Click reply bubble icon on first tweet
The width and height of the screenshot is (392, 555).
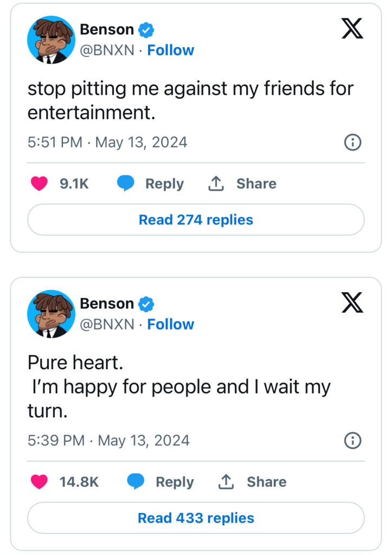point(125,184)
